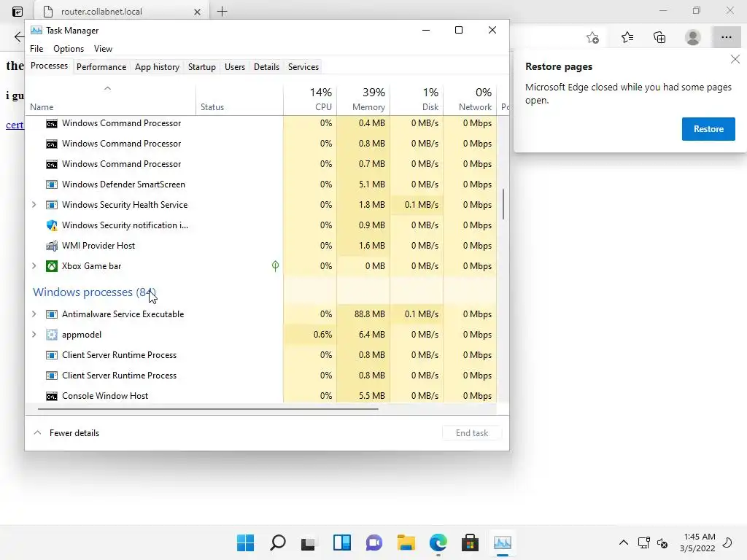Open the Widgets panel from taskbar
This screenshot has height=560, width=747.
[x=342, y=542]
